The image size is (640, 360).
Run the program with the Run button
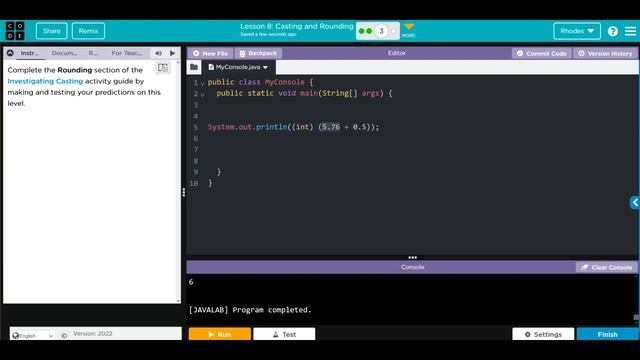tap(220, 334)
